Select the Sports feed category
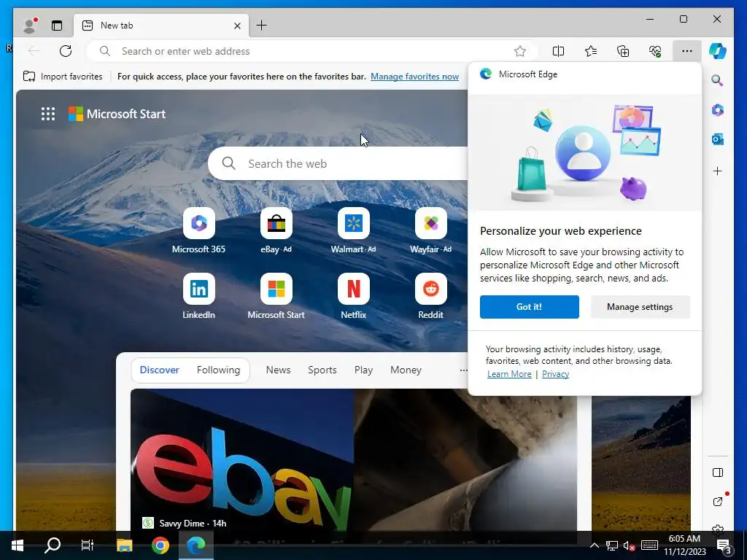The height and width of the screenshot is (560, 747). click(322, 370)
